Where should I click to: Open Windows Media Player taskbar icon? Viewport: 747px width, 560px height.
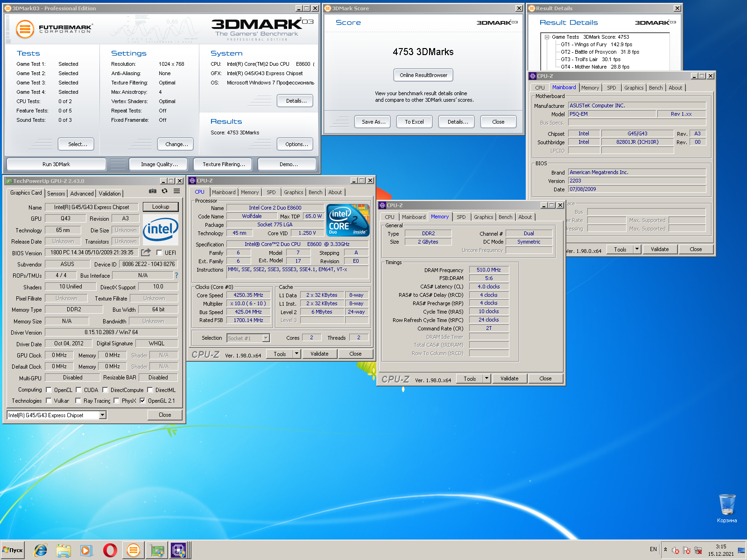(x=86, y=550)
